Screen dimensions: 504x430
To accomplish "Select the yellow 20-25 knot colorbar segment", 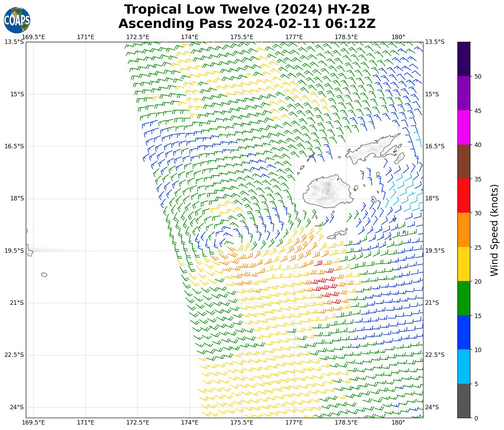I will point(464,264).
